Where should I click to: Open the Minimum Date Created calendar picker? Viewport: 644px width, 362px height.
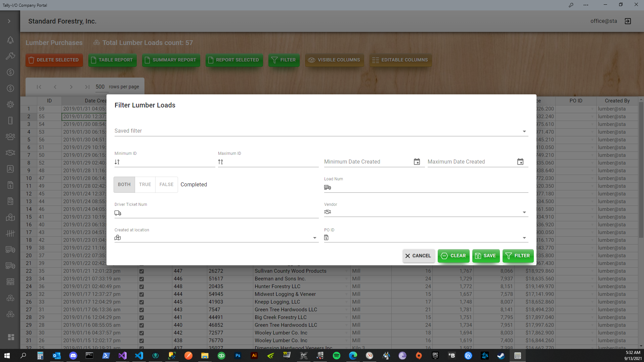tap(417, 162)
